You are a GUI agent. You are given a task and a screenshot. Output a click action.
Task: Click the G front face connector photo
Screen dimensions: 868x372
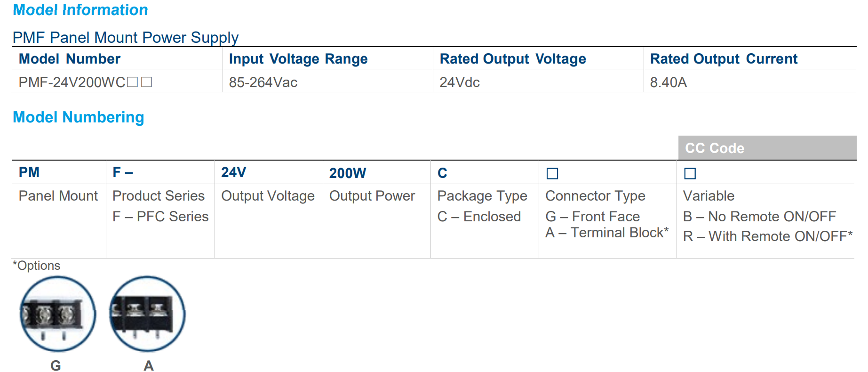point(58,314)
